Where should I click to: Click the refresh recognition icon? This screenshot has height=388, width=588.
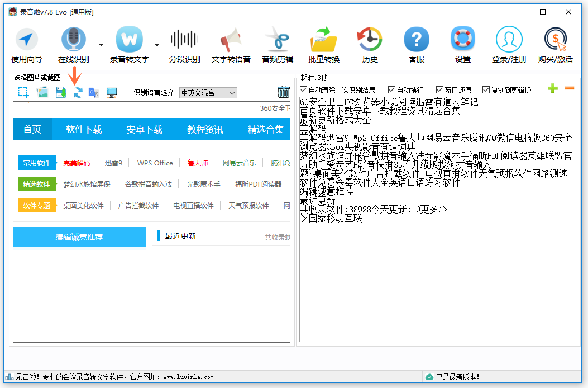click(x=77, y=92)
